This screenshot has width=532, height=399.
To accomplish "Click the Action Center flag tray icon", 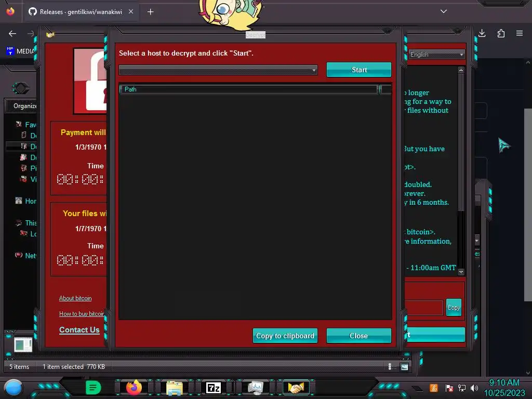I will [449, 388].
